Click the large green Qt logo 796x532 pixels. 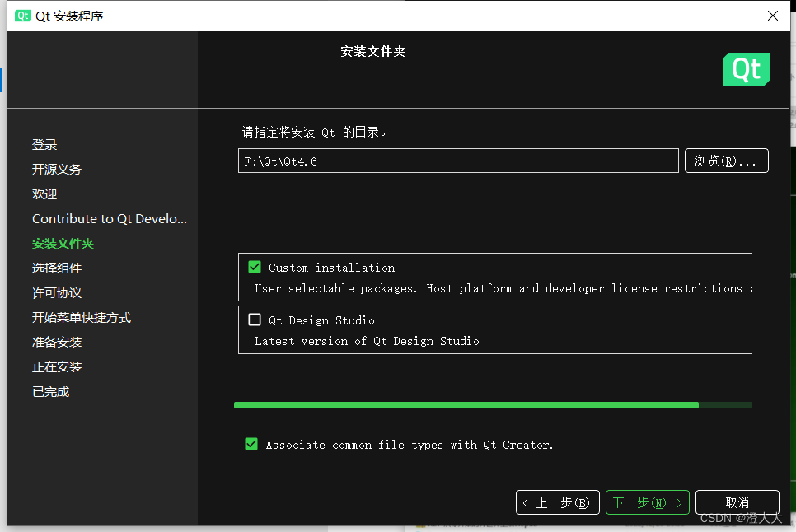point(747,69)
